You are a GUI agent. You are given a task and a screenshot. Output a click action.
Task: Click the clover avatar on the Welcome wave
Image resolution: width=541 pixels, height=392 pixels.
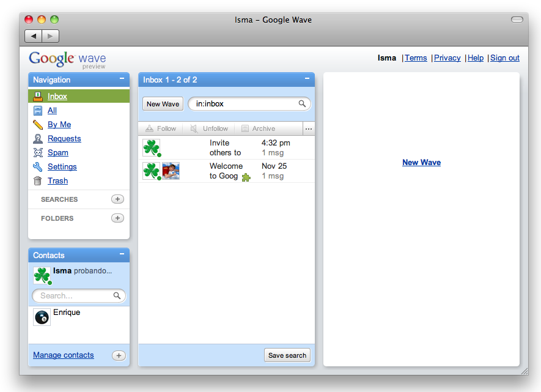[151, 171]
